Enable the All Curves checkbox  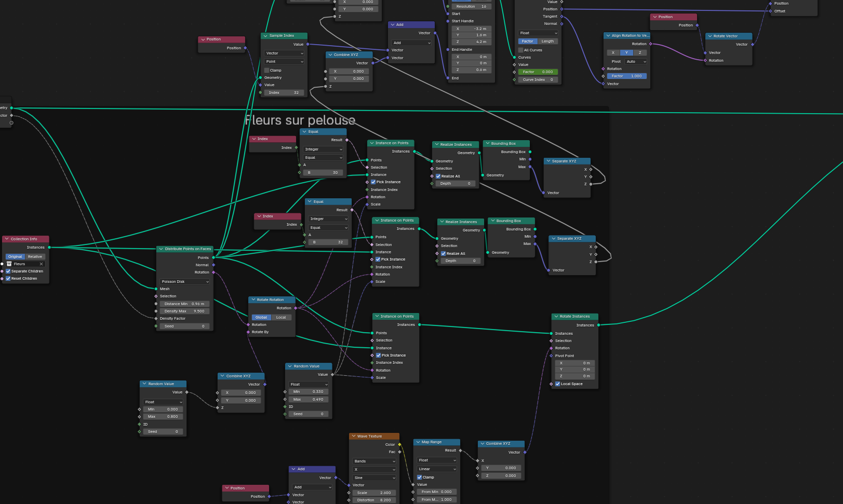tap(521, 50)
